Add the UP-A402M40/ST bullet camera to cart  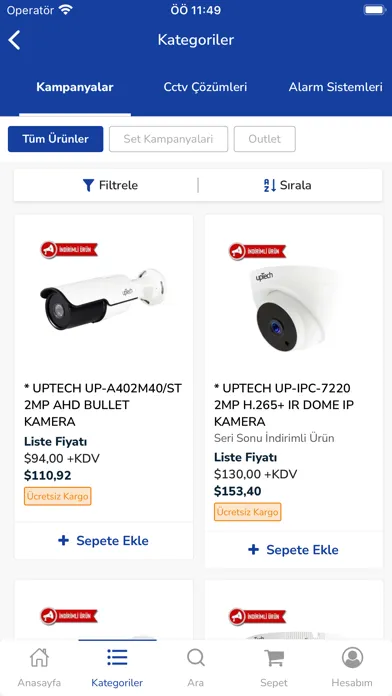[103, 541]
